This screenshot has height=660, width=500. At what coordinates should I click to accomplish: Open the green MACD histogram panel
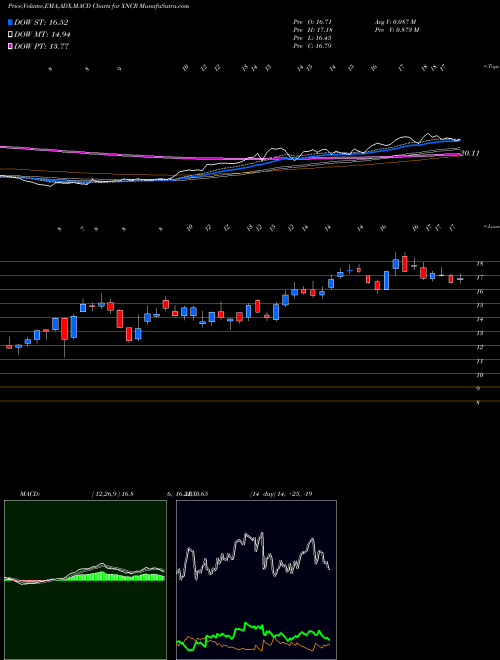click(x=85, y=580)
